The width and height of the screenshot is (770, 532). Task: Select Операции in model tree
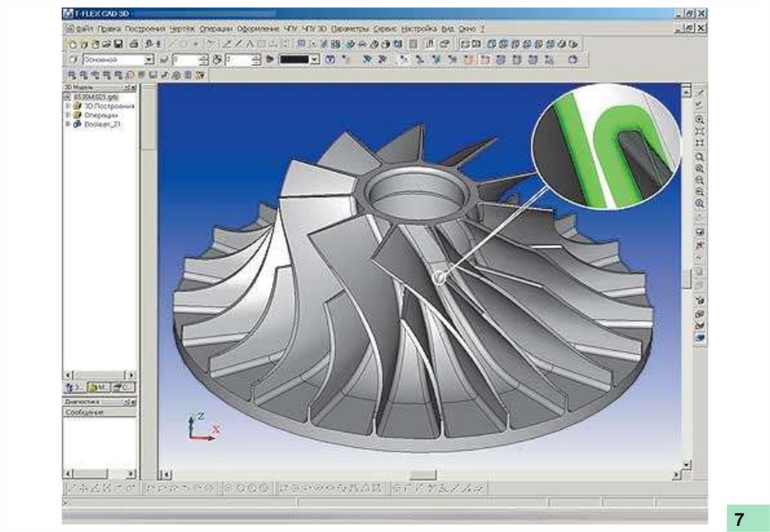point(101,115)
